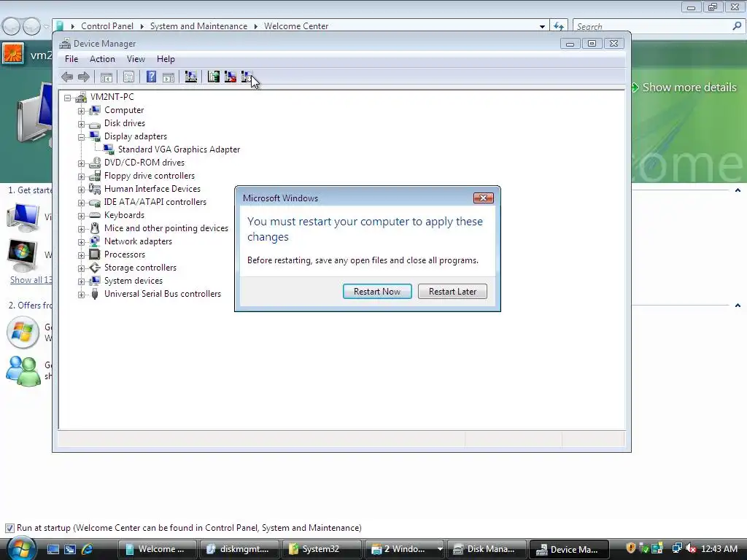Expand the IDE ATA/ATAPI controllers node
Viewport: 747px width, 560px height.
pos(82,203)
